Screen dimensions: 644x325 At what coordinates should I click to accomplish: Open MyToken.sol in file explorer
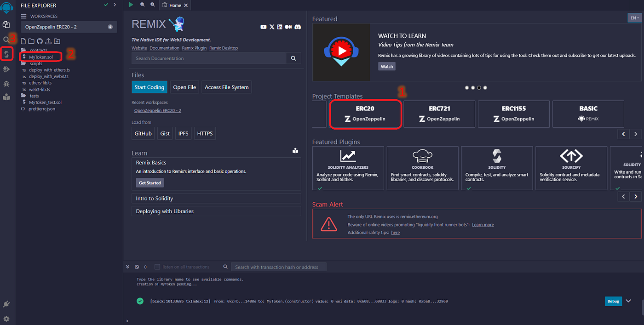40,57
